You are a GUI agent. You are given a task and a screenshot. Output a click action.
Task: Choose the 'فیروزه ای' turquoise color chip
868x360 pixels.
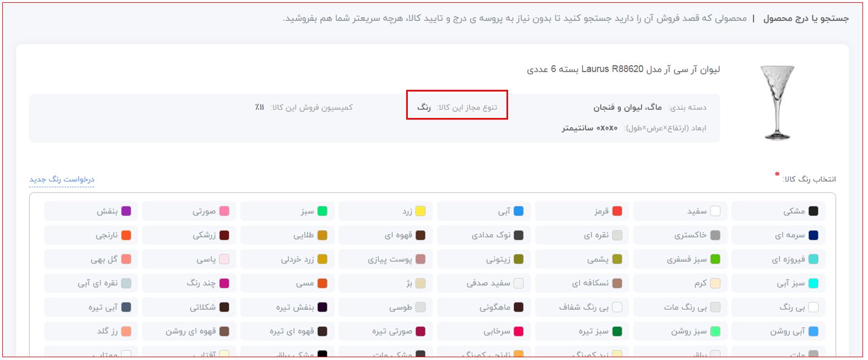[778, 259]
